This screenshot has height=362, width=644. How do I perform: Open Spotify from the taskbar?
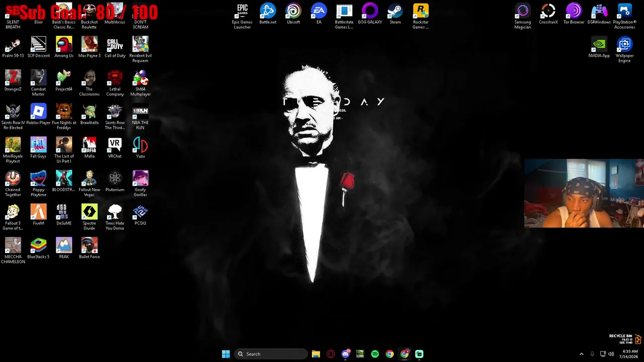tap(375, 354)
